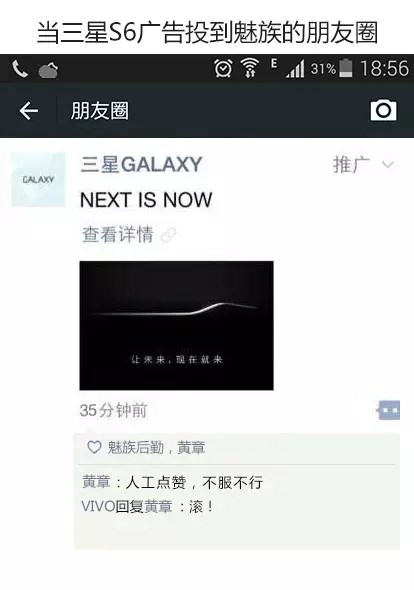The height and width of the screenshot is (590, 414).
Task: Tap the chain link icon beside 查看详情
Action: (x=168, y=235)
